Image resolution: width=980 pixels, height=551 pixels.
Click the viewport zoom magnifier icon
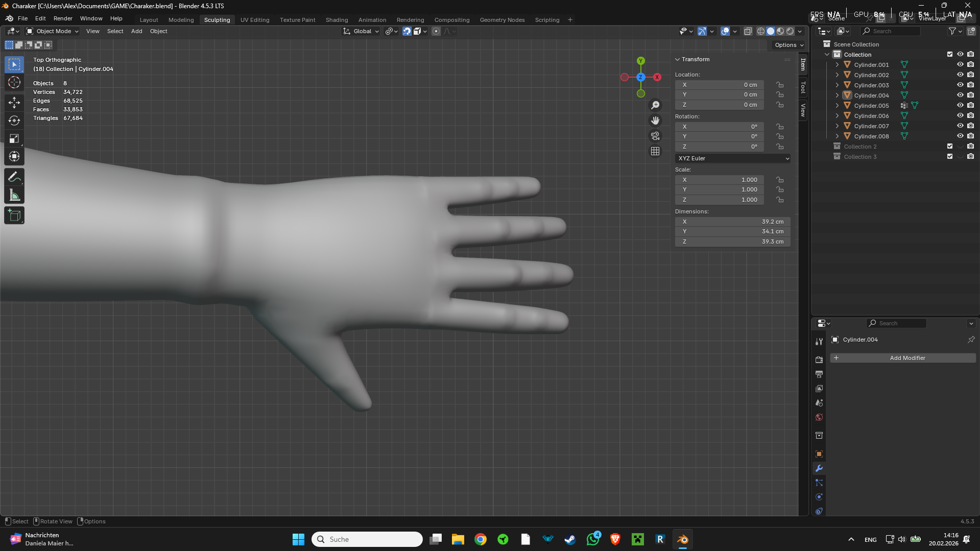pos(655,105)
